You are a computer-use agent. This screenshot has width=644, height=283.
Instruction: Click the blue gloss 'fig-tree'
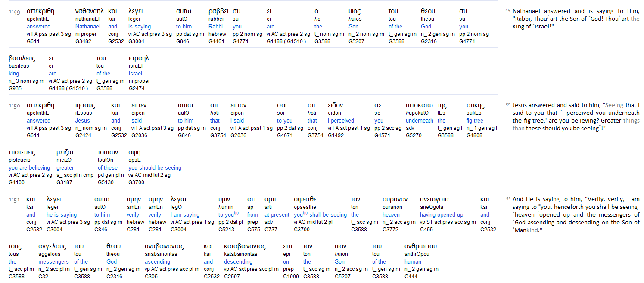(475, 121)
